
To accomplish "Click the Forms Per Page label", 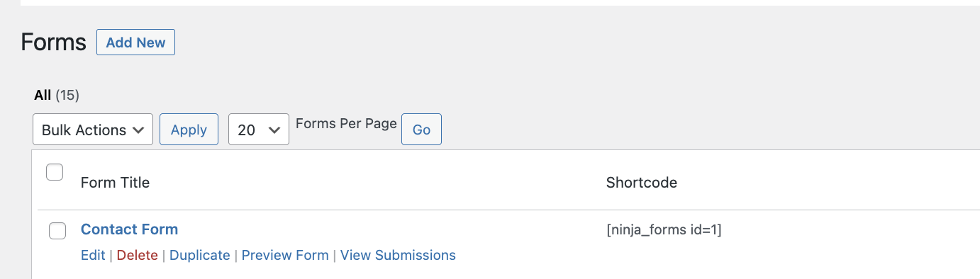I will (346, 123).
